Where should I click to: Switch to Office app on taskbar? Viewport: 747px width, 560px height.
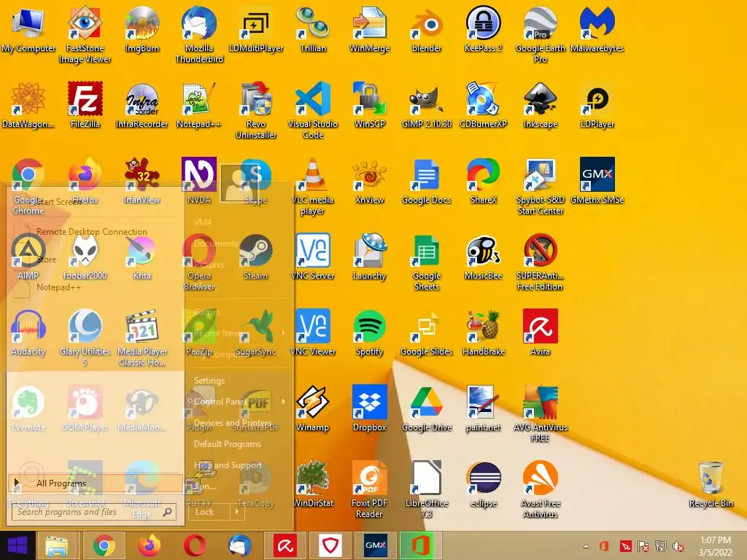[420, 545]
